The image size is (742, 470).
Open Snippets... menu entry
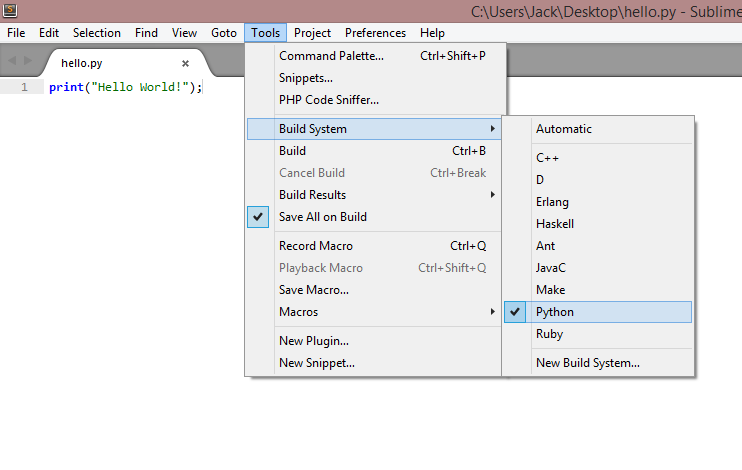[374, 78]
